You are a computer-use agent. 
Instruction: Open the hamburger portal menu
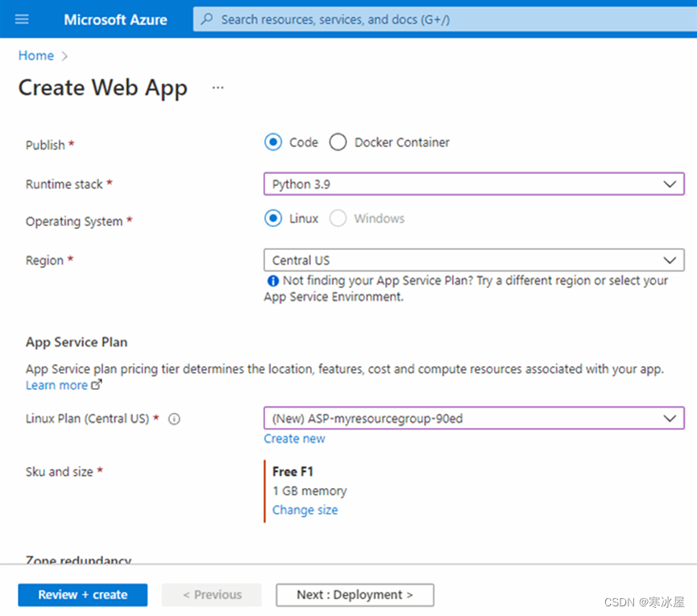22,19
